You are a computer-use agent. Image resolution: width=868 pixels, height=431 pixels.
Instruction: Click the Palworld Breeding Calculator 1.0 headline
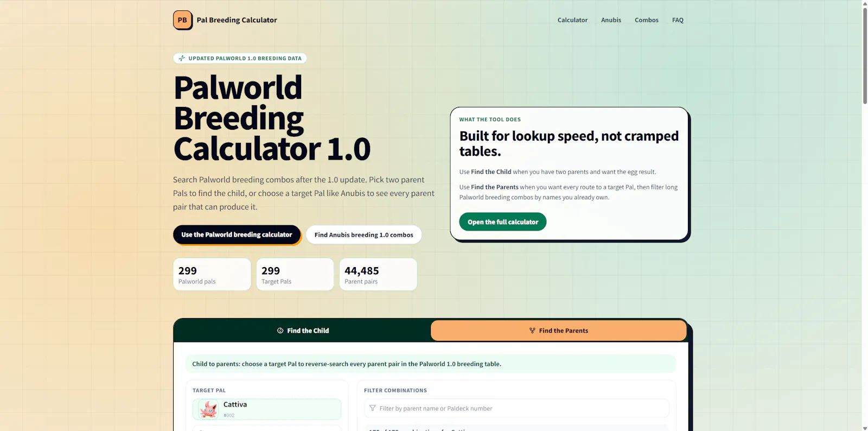click(x=272, y=118)
